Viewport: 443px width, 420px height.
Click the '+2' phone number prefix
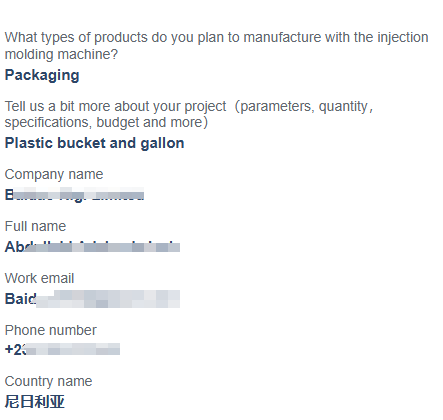tap(15, 349)
